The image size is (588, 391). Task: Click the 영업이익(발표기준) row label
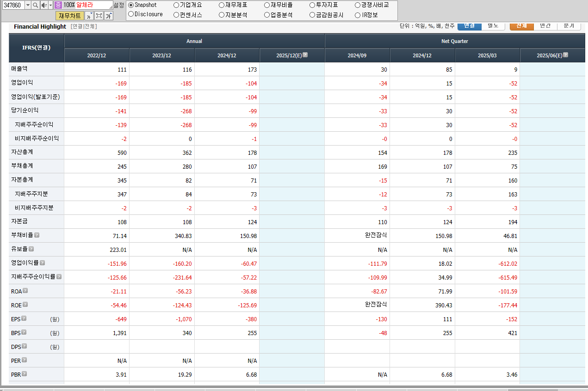point(36,97)
